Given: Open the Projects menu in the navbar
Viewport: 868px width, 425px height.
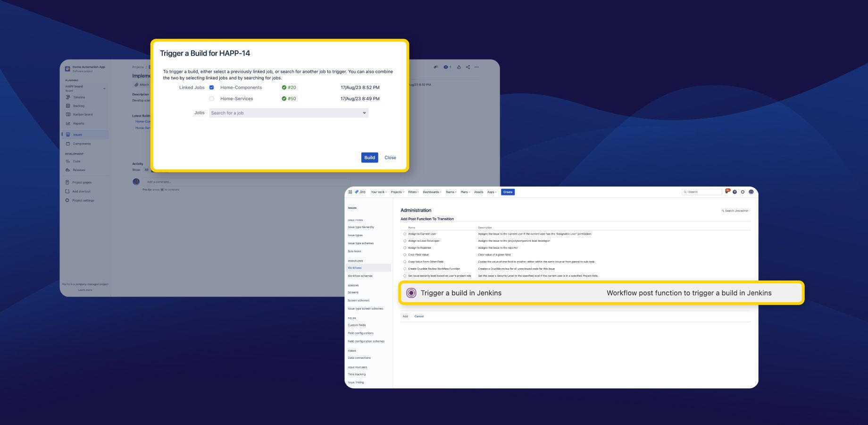Looking at the screenshot, I should pyautogui.click(x=397, y=192).
